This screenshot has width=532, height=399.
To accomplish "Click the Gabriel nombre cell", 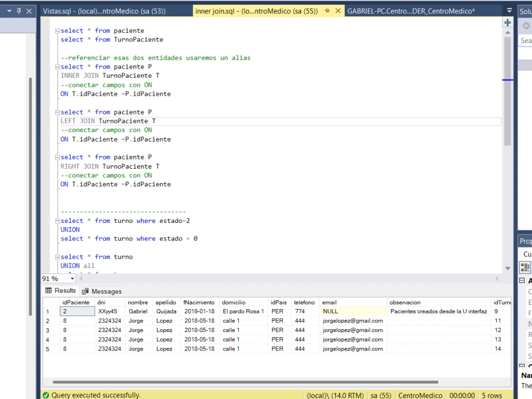I will point(139,311).
